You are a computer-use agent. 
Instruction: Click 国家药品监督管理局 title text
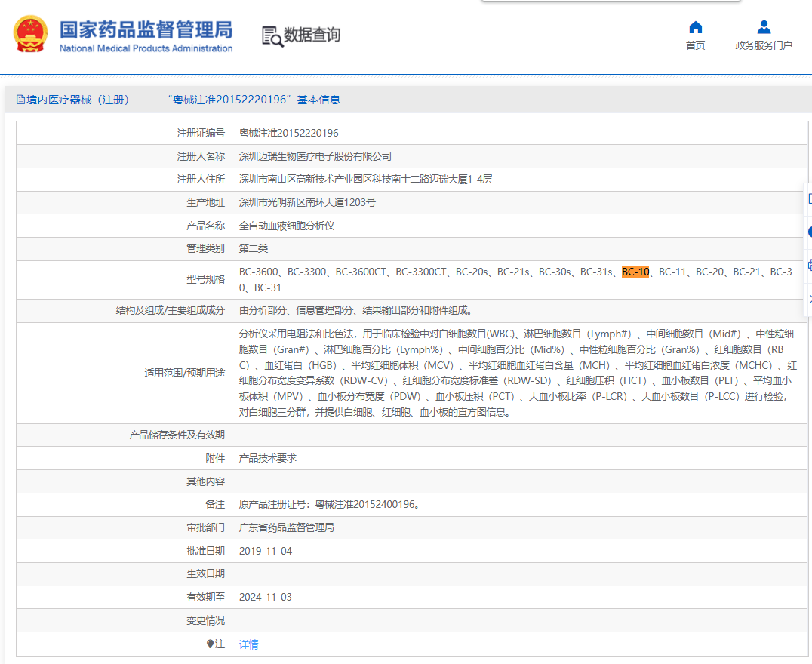(146, 30)
